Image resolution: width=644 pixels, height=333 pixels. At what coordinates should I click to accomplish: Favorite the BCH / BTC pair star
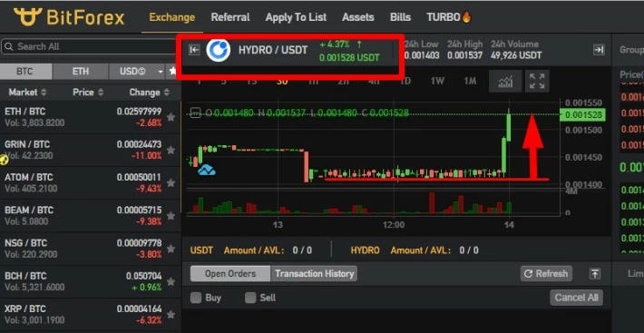point(171,281)
